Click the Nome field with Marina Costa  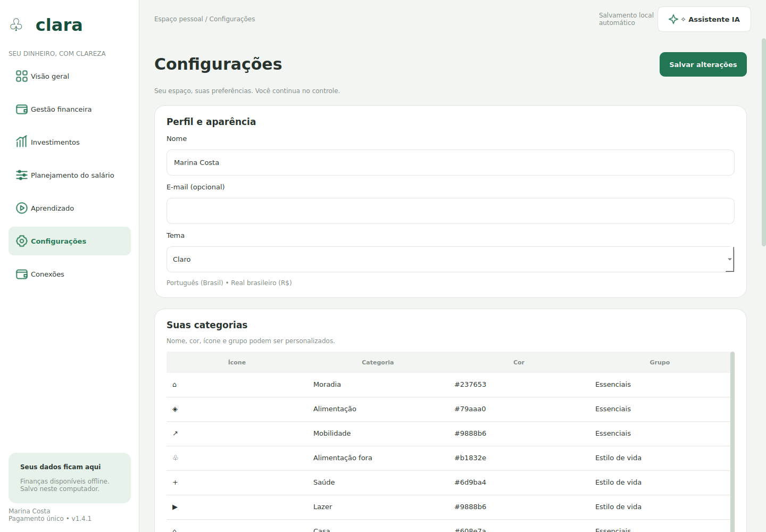450,162
